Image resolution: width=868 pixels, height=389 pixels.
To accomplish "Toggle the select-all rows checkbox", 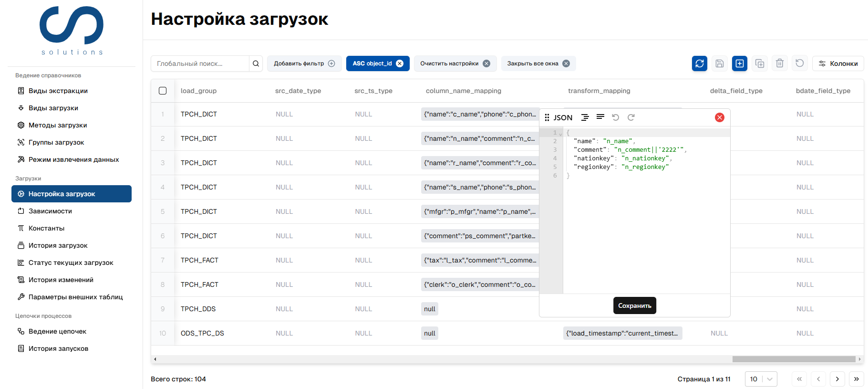I will tap(163, 91).
